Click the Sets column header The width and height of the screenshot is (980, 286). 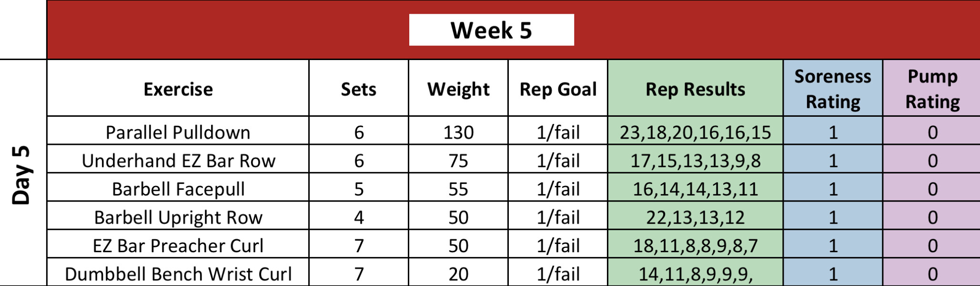(358, 89)
